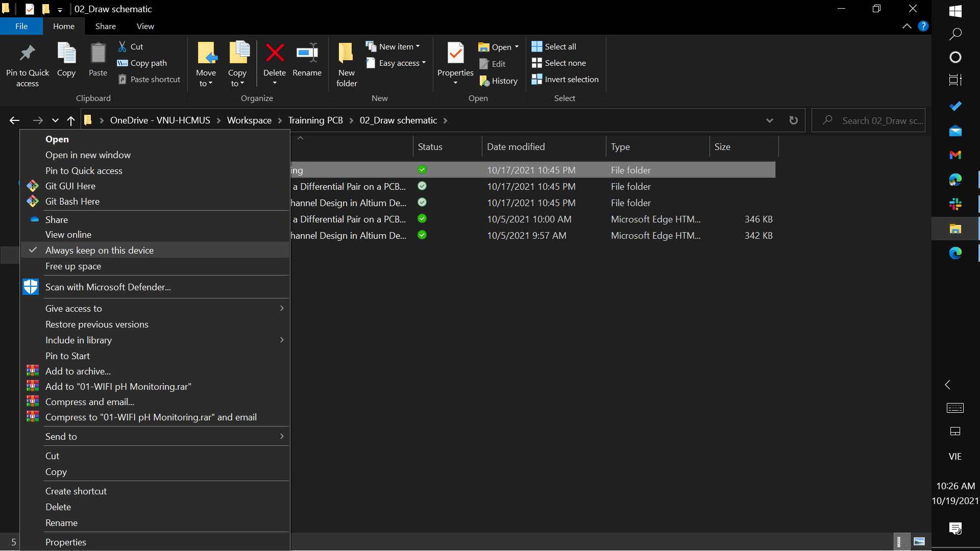Click Pin to Quick access icon
The width and height of the screenshot is (980, 551).
click(x=27, y=53)
